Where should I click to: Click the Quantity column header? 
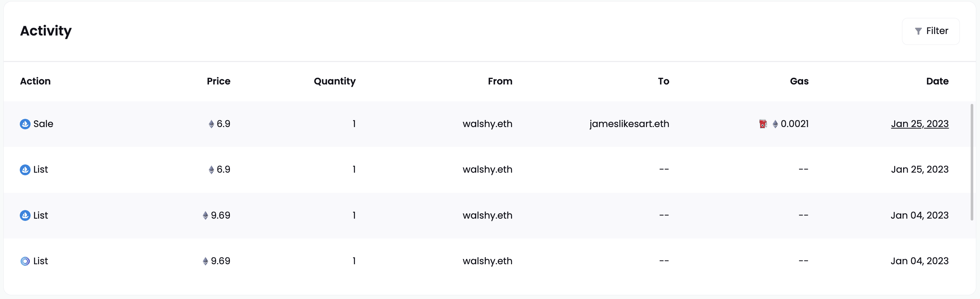334,81
